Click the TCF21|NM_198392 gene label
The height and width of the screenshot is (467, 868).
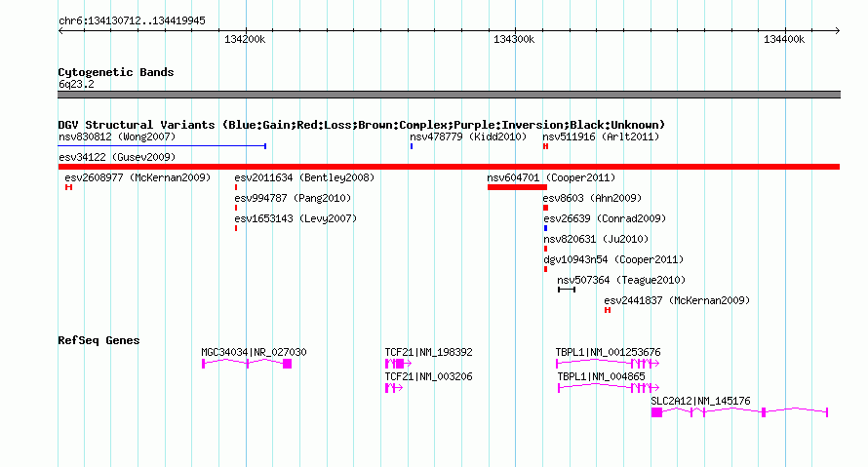[x=428, y=352]
